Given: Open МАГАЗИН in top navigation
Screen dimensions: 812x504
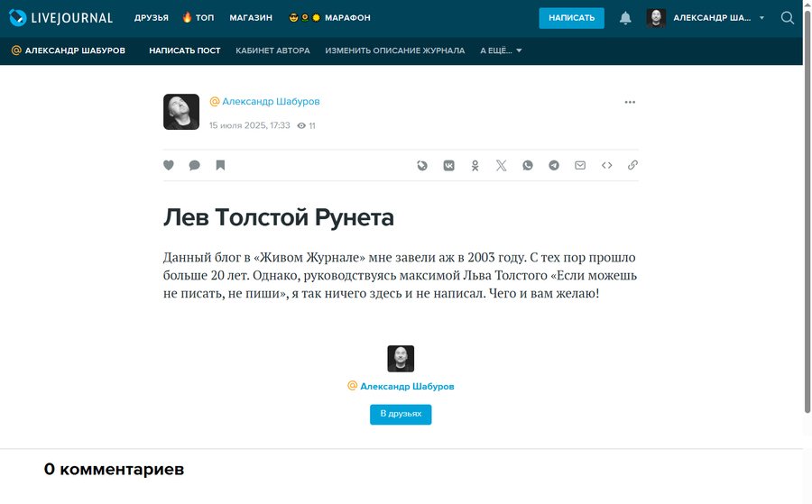Looking at the screenshot, I should point(251,18).
